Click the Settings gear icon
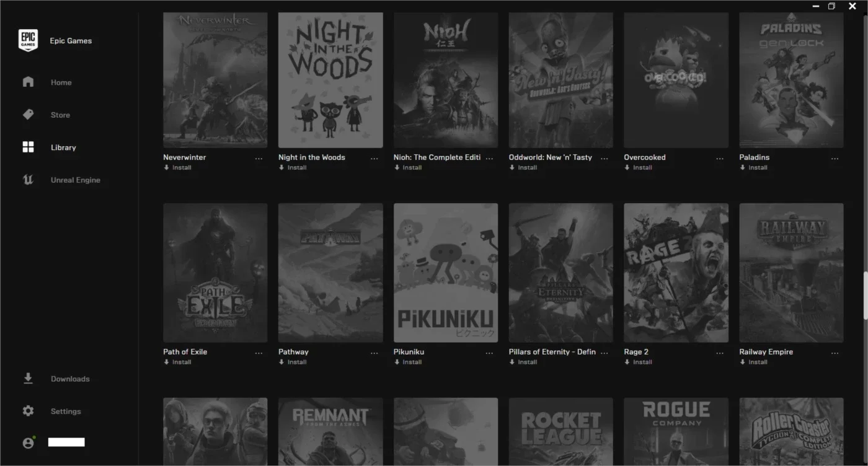The width and height of the screenshot is (868, 466). pyautogui.click(x=28, y=411)
